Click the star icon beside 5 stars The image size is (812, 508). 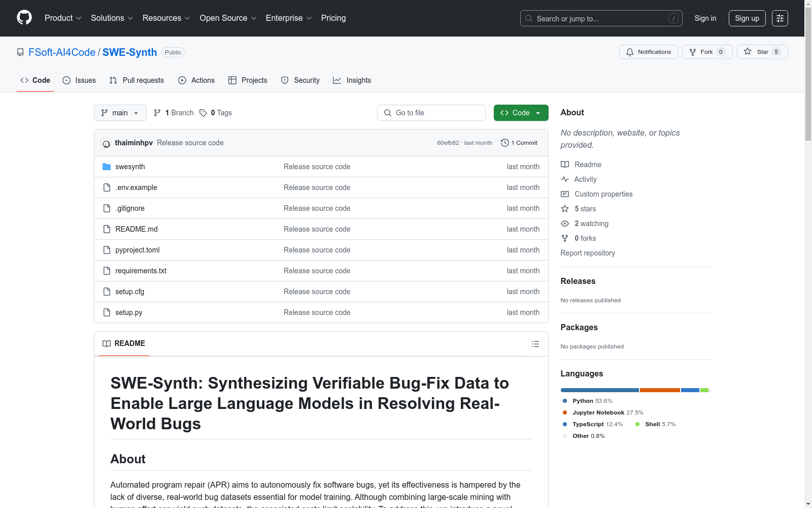(x=565, y=209)
